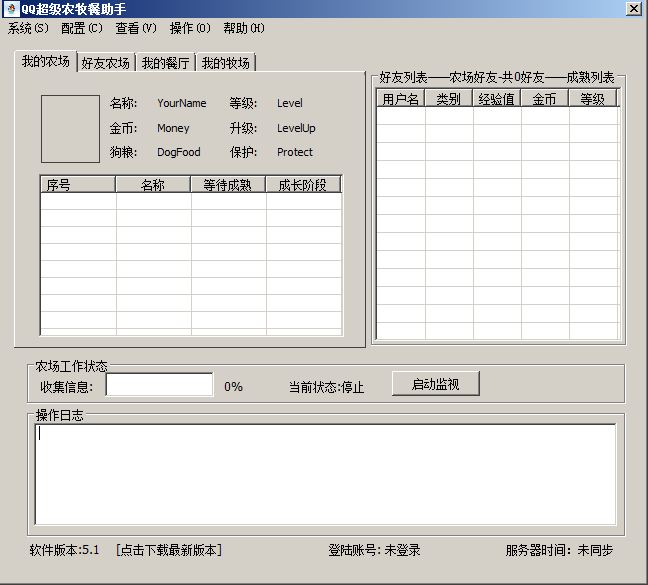
Task: Open the 配置(C) menu
Action: click(82, 28)
